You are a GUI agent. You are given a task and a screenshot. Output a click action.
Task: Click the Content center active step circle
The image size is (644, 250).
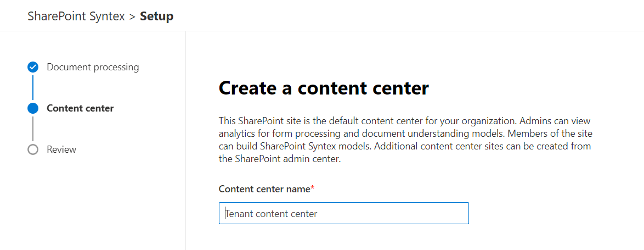click(x=33, y=108)
